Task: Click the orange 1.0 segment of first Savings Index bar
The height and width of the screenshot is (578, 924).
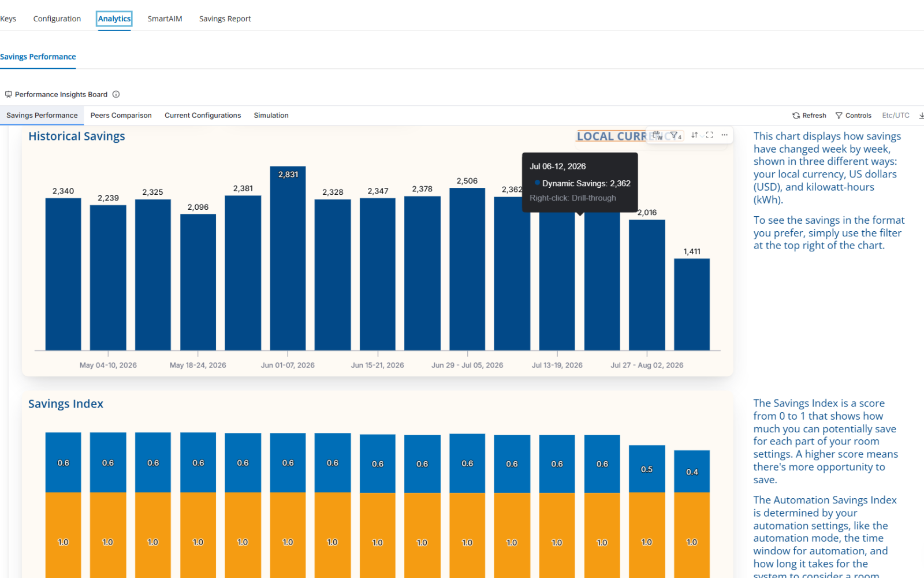Action: [63, 535]
